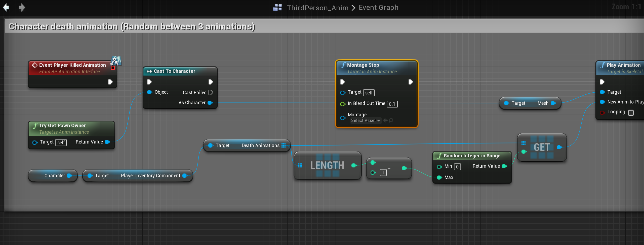Click ThirdPerson_Anim in the breadcrumb
The image size is (644, 245).
[317, 8]
